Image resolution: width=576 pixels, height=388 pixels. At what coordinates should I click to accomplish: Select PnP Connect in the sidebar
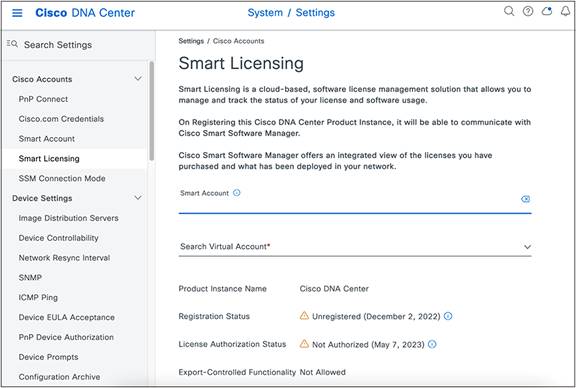[x=43, y=99]
